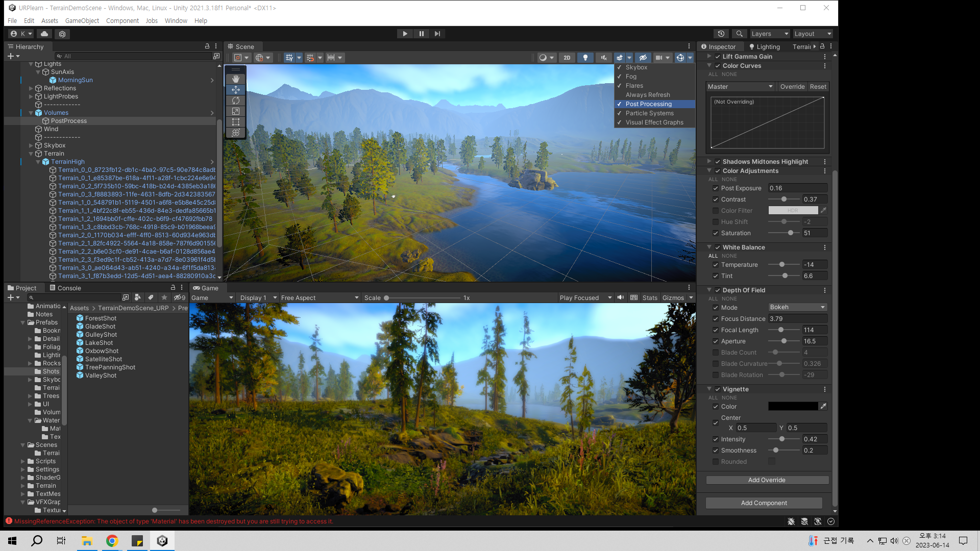Screen dimensions: 980x551
Task: Toggle Particle Systems in effects menu
Action: (x=654, y=113)
